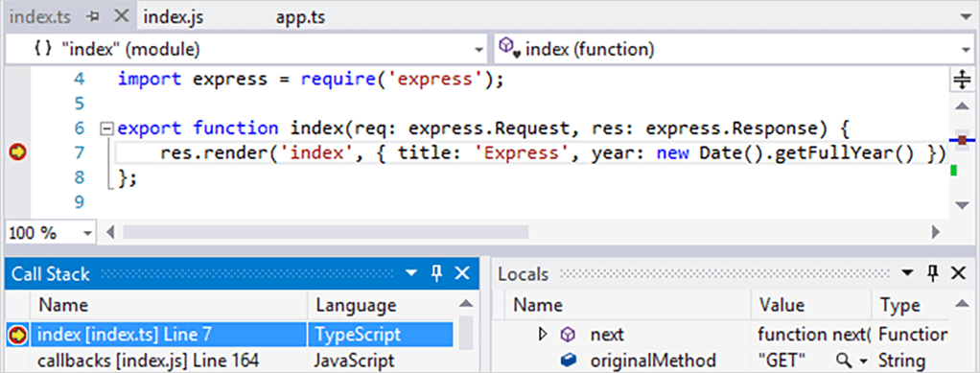The width and height of the screenshot is (980, 373).
Task: Open the Locals window options dropdown
Action: point(907,273)
